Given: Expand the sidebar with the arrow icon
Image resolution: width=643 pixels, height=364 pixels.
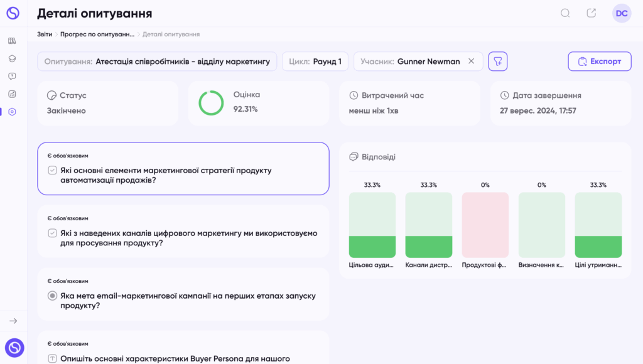Looking at the screenshot, I should coord(13,321).
